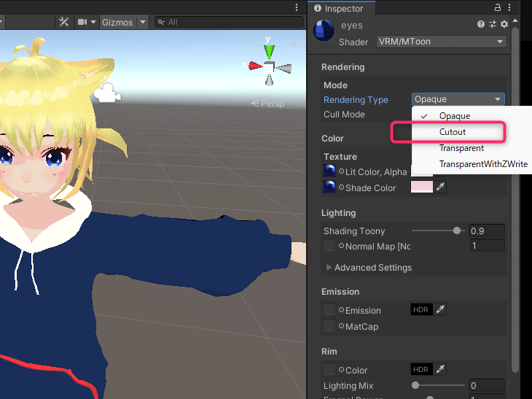The height and width of the screenshot is (399, 532).
Task: Click the empty MatCap texture slot
Action: click(329, 325)
